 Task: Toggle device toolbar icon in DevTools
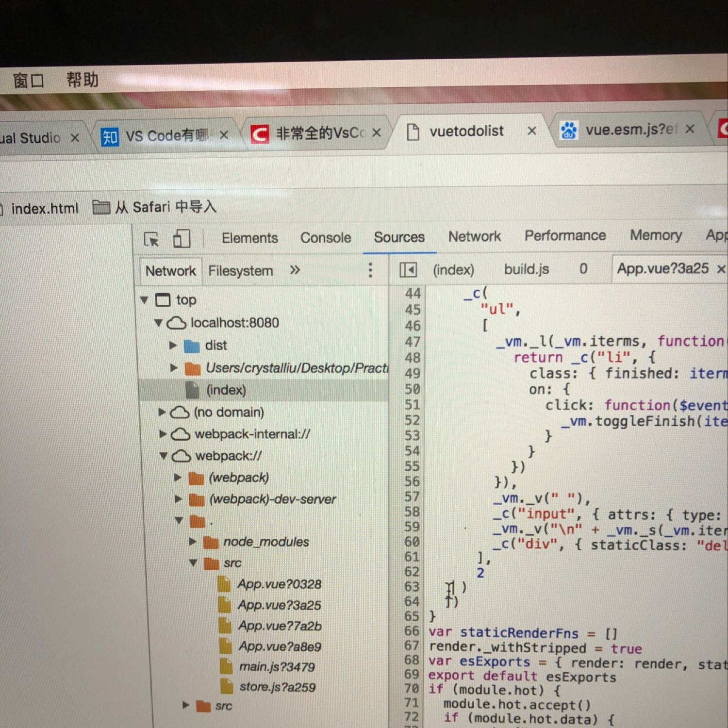[181, 239]
